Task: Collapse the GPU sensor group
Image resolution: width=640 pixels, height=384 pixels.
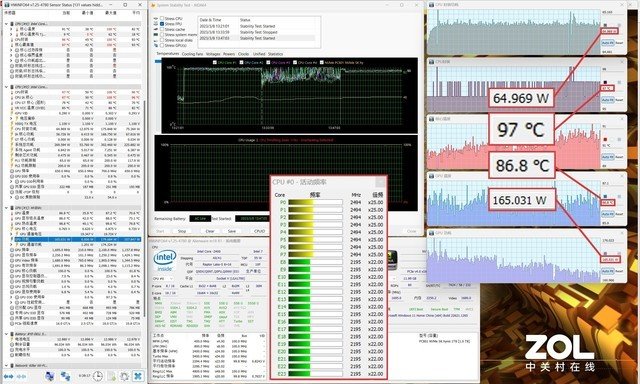Action: coord(7,208)
